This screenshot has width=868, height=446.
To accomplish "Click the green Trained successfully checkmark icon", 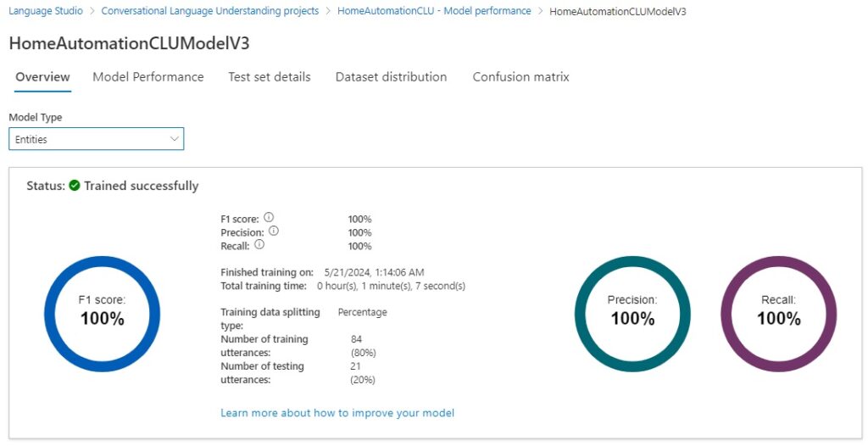I will pos(75,186).
